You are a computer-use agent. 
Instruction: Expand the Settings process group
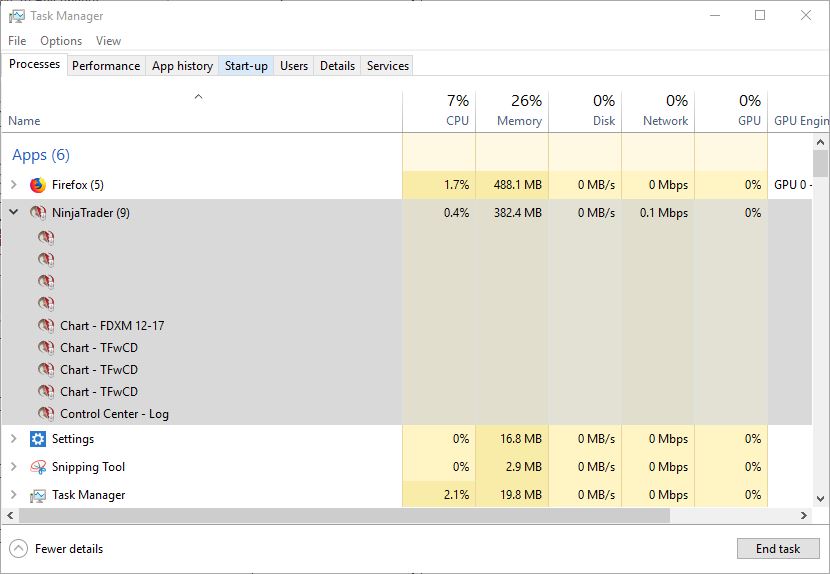(13, 439)
